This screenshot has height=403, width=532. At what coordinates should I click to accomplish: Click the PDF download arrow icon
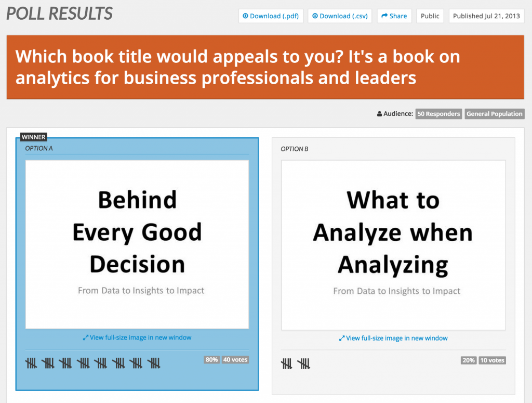coord(246,16)
